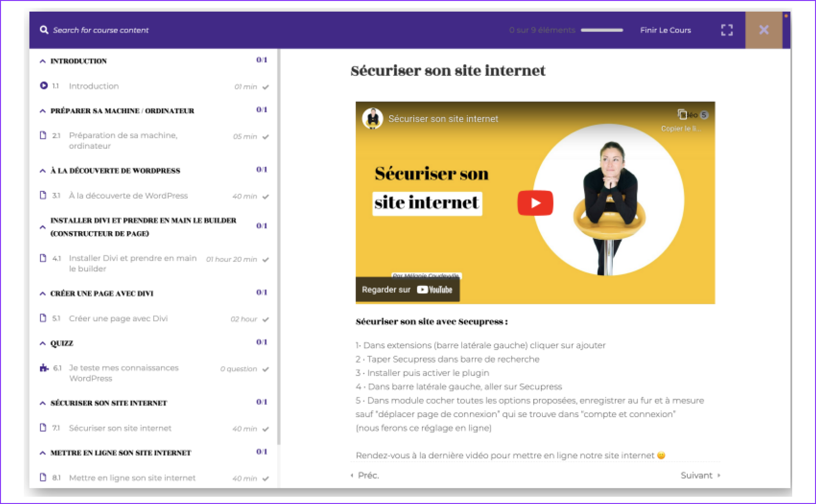Screen dimensions: 816x504
Task: Click document icon of lesson 8.1
Action: click(43, 477)
